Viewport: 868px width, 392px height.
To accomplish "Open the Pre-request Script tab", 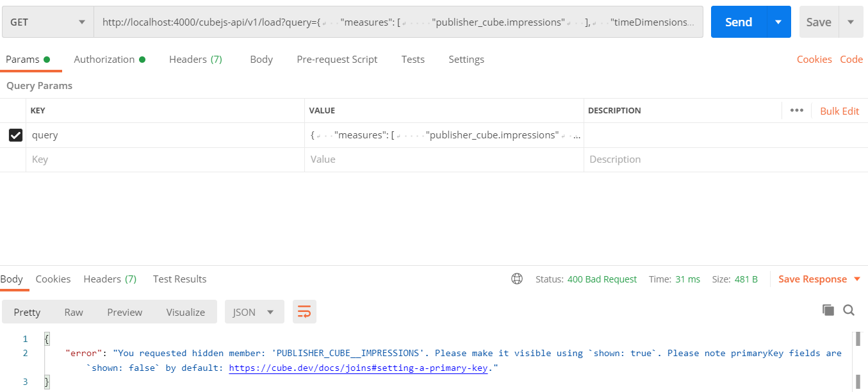I will tap(337, 59).
